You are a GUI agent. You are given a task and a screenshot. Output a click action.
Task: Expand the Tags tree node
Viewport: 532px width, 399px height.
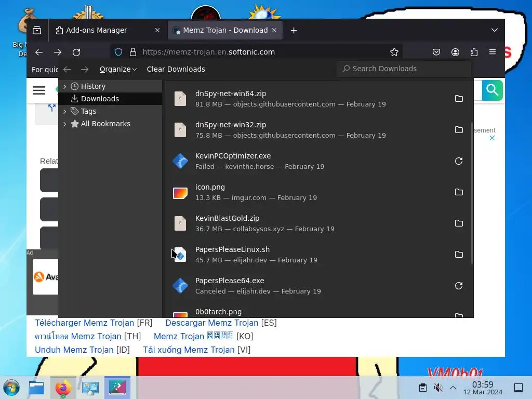(65, 111)
